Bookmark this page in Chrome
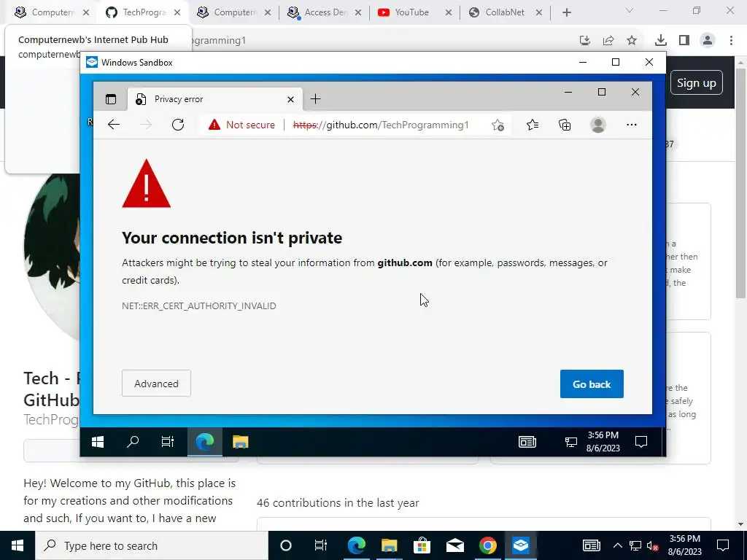 [x=632, y=41]
